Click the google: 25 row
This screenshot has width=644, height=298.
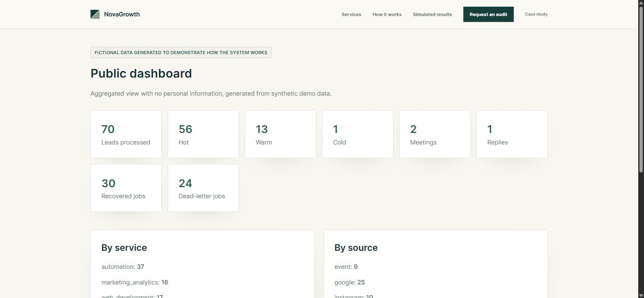tap(350, 282)
